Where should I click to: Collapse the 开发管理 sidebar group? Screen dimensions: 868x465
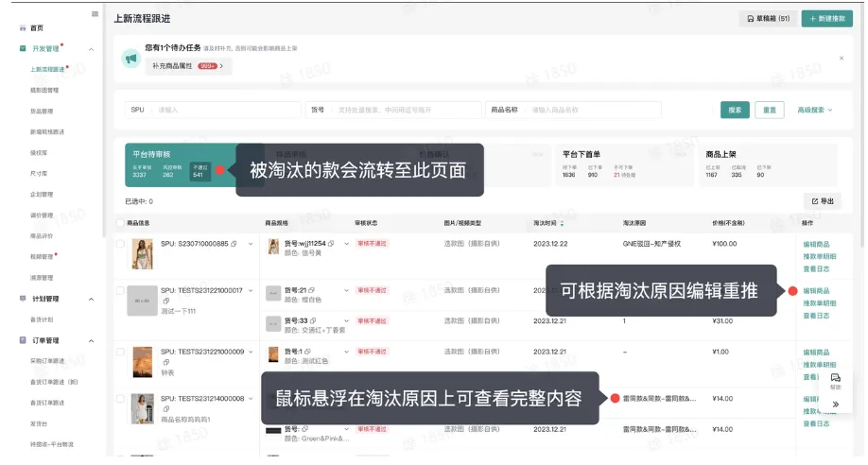92,49
